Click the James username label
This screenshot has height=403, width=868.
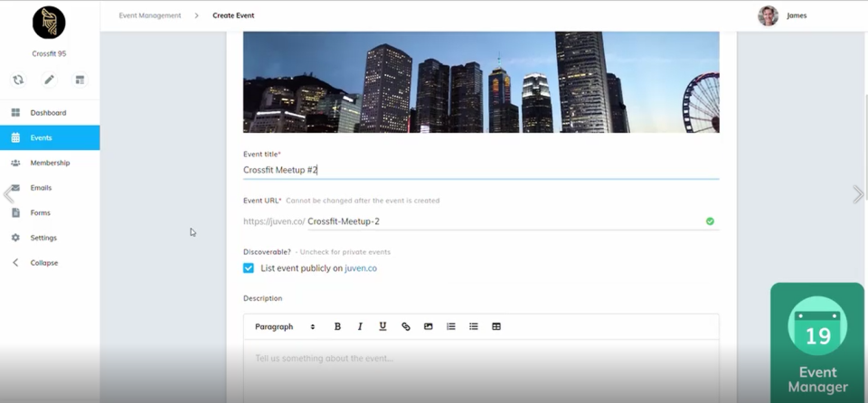tap(797, 15)
